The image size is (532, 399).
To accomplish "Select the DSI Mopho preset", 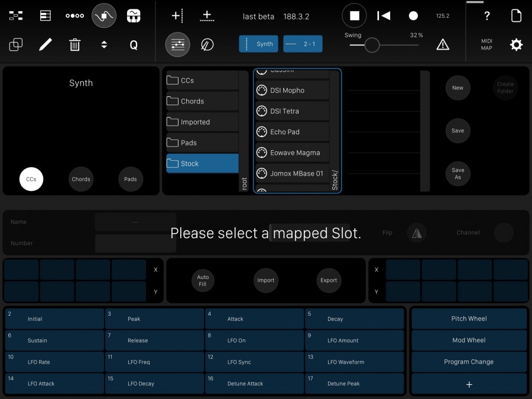I will [291, 90].
